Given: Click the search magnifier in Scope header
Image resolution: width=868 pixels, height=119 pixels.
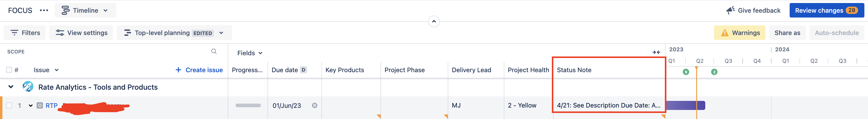Looking at the screenshot, I should (x=214, y=51).
